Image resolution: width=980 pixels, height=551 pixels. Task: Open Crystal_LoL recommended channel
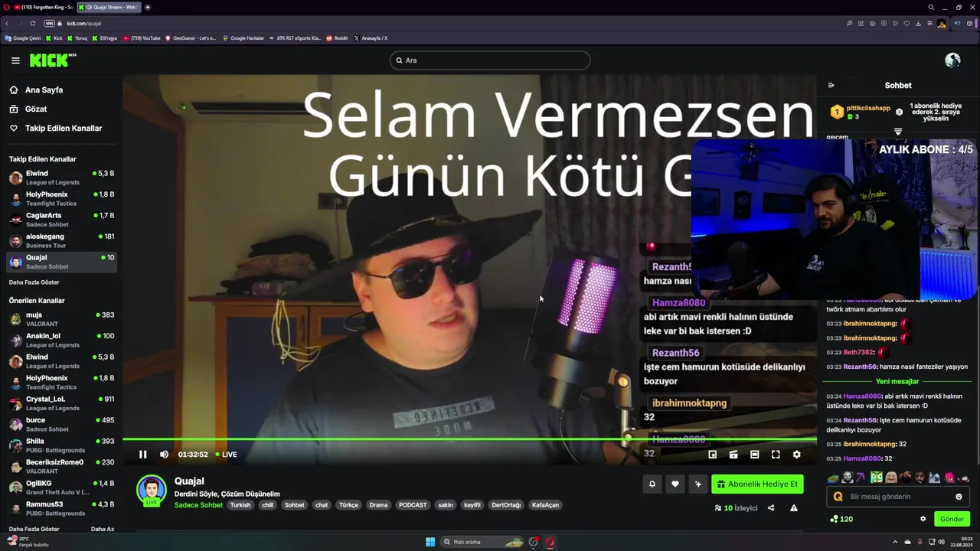(x=61, y=403)
